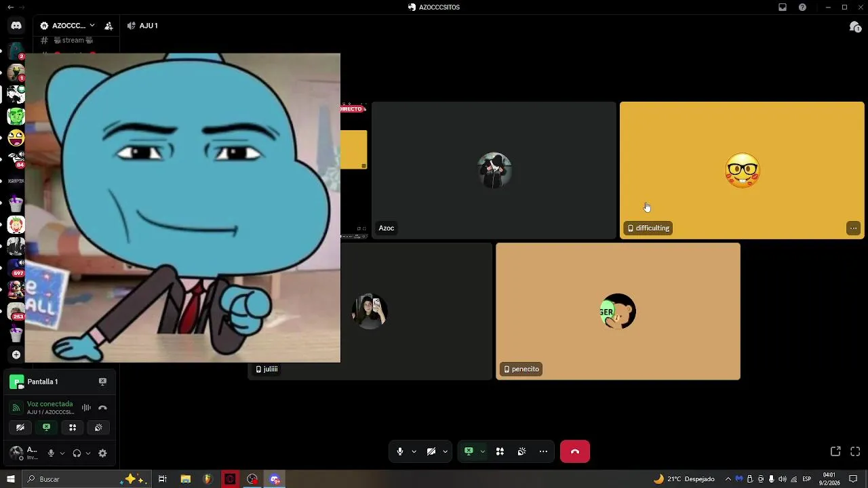Open Windows notification center

coord(854,479)
